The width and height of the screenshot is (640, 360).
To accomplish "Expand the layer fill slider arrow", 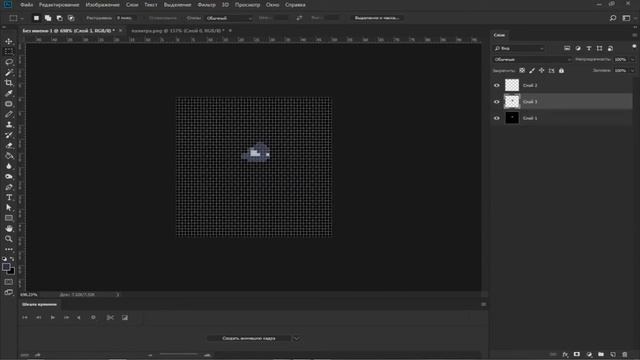I will pos(632,71).
